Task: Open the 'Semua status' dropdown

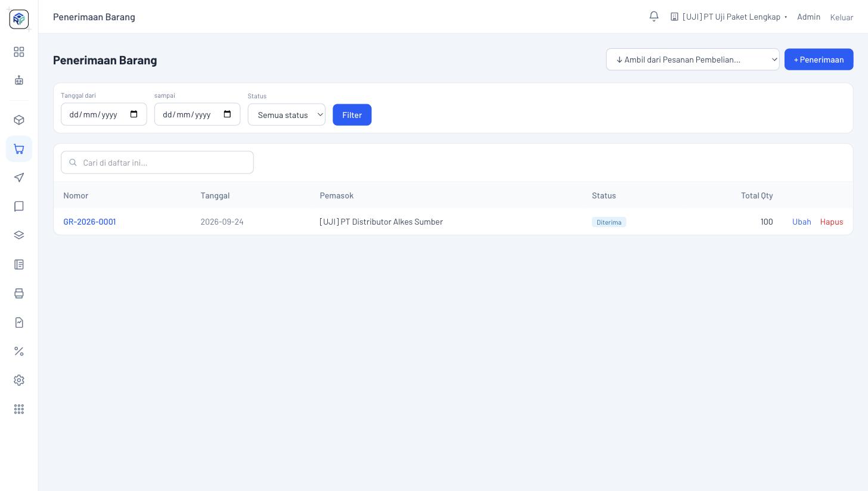Action: pyautogui.click(x=287, y=115)
